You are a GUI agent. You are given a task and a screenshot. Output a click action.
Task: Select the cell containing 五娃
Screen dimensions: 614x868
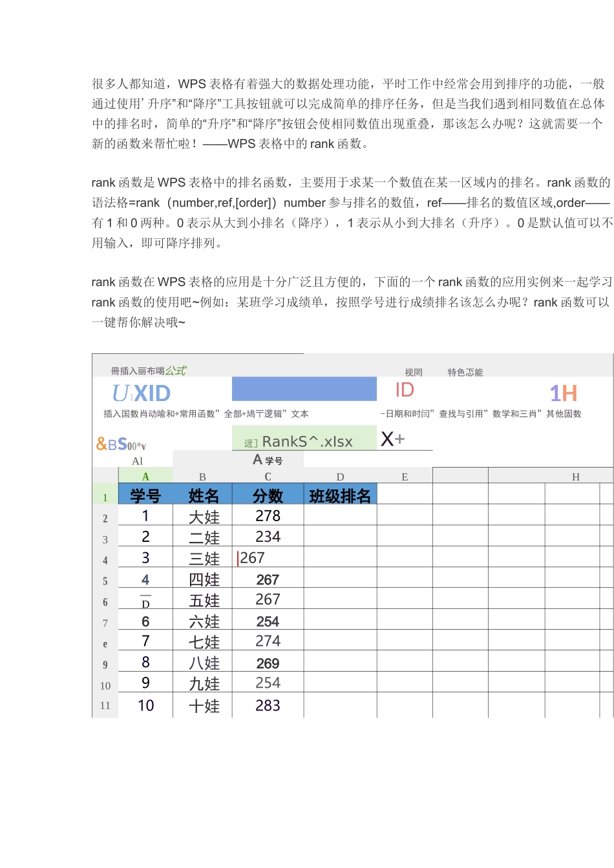(x=203, y=599)
